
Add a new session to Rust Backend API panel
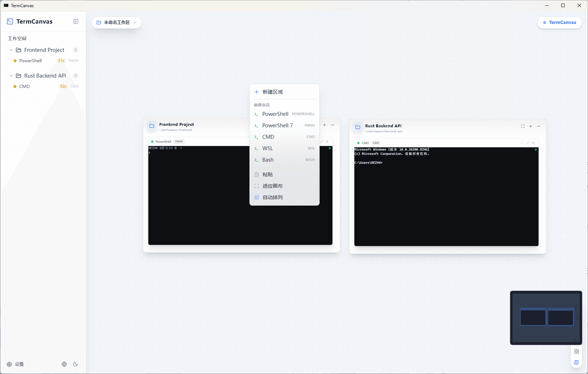click(x=530, y=126)
